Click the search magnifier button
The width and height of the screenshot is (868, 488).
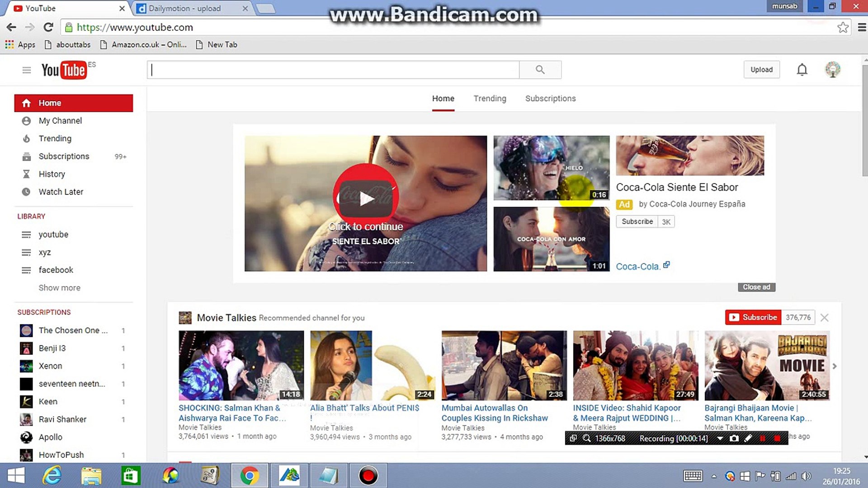coord(540,70)
